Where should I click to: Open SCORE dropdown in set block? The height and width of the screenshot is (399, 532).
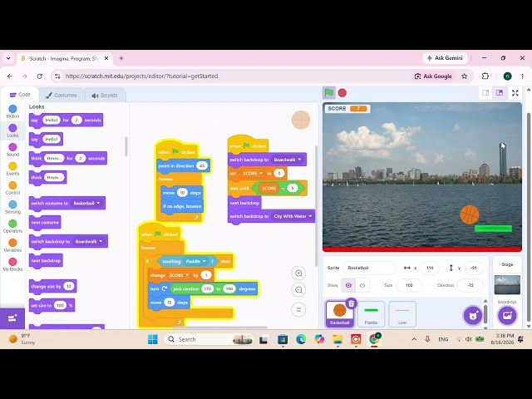tap(253, 174)
